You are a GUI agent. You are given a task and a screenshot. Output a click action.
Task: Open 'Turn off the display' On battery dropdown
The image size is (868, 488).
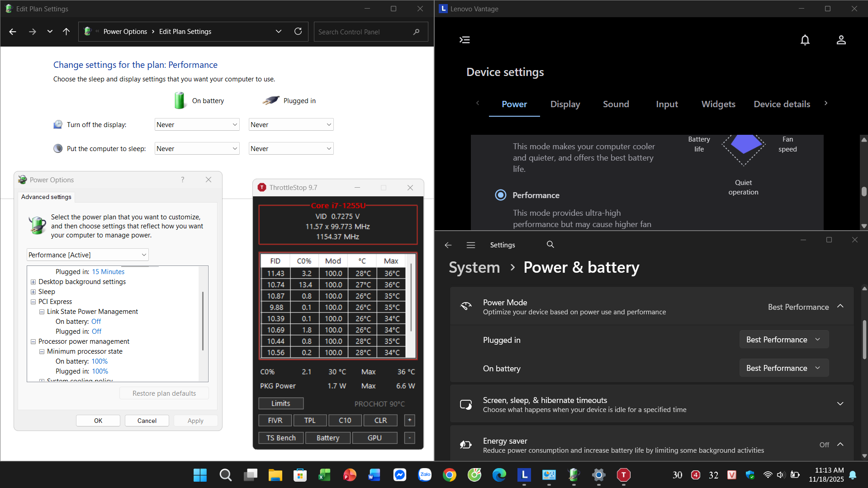tap(197, 125)
